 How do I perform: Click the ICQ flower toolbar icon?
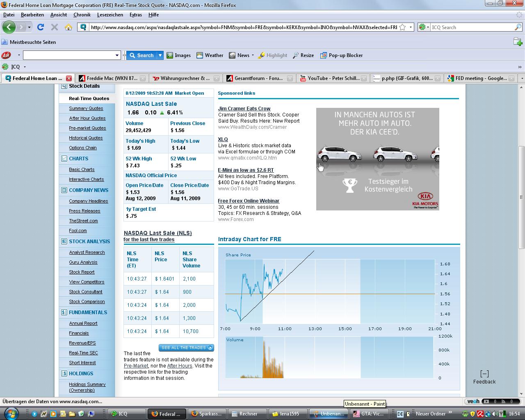tap(5, 66)
